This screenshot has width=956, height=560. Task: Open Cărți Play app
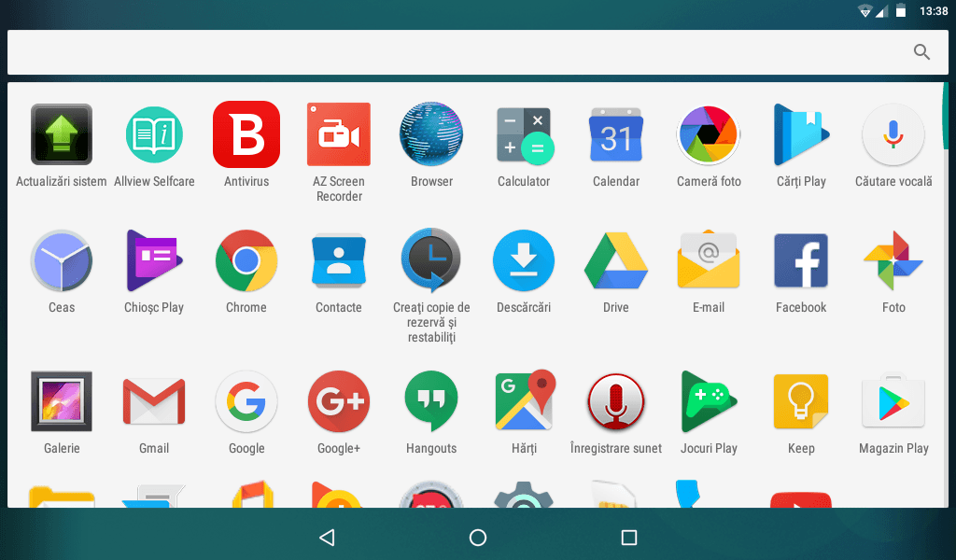[801, 134]
